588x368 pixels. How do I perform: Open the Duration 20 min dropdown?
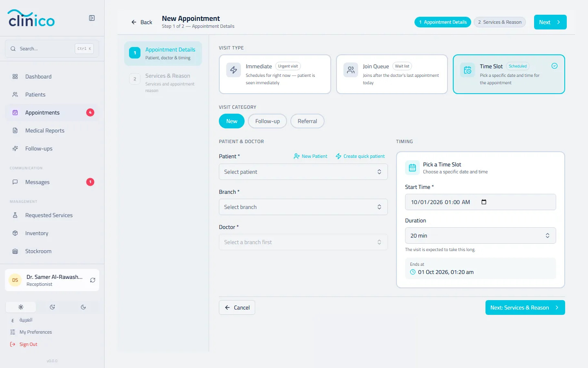480,236
